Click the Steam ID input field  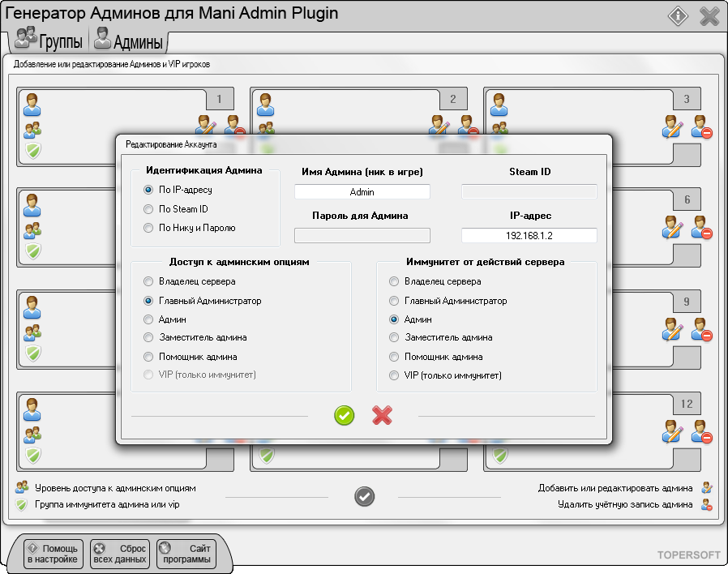pos(529,192)
